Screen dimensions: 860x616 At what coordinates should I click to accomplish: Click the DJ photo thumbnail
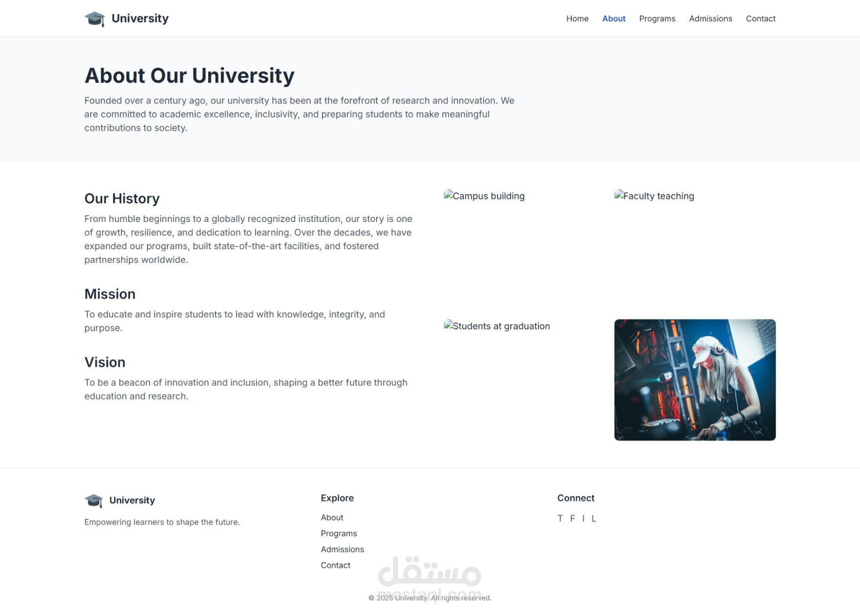(695, 380)
